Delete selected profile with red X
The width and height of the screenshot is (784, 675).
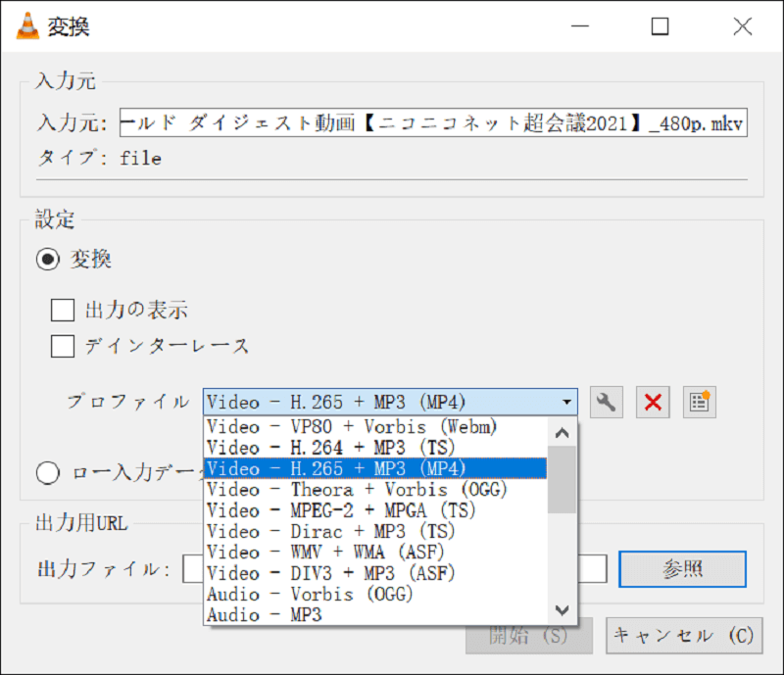pos(653,402)
